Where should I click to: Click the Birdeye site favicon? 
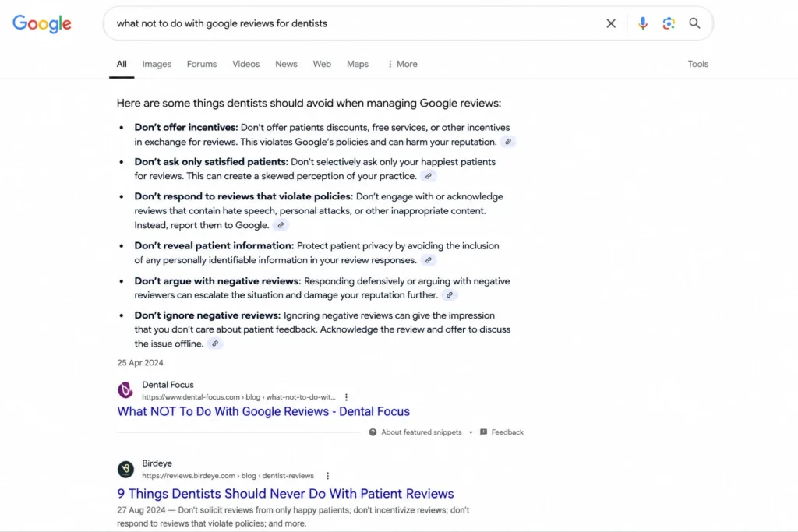pos(125,469)
